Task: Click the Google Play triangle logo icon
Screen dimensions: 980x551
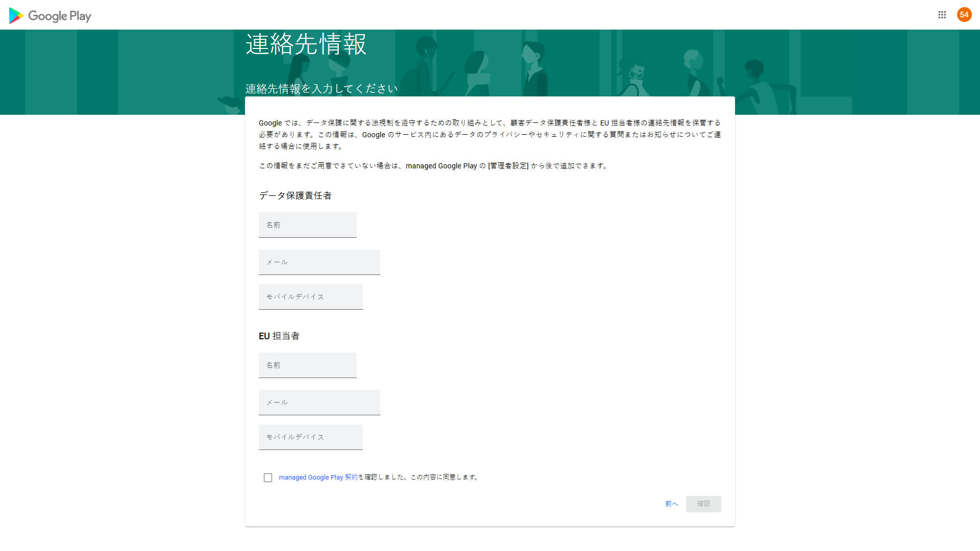Action: [x=16, y=16]
